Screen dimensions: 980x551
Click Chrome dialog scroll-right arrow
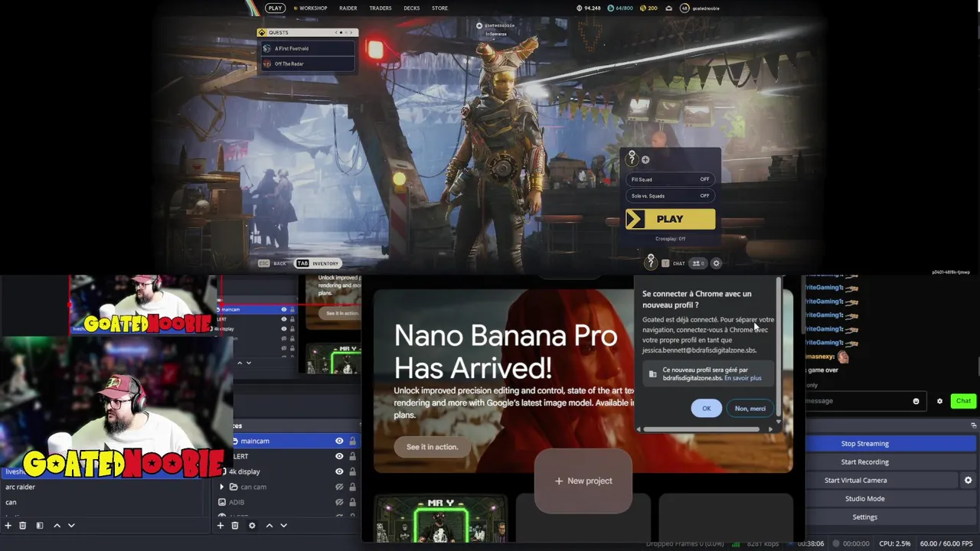point(770,429)
